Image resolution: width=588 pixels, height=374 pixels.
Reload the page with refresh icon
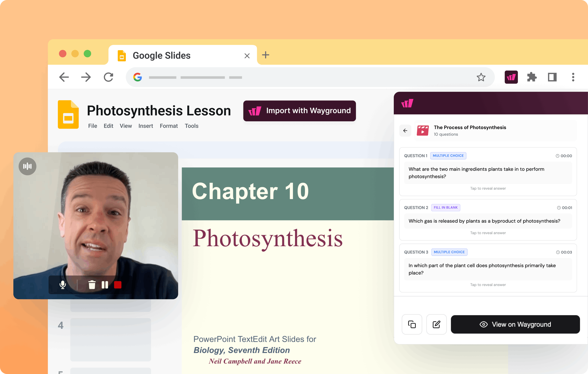[108, 77]
